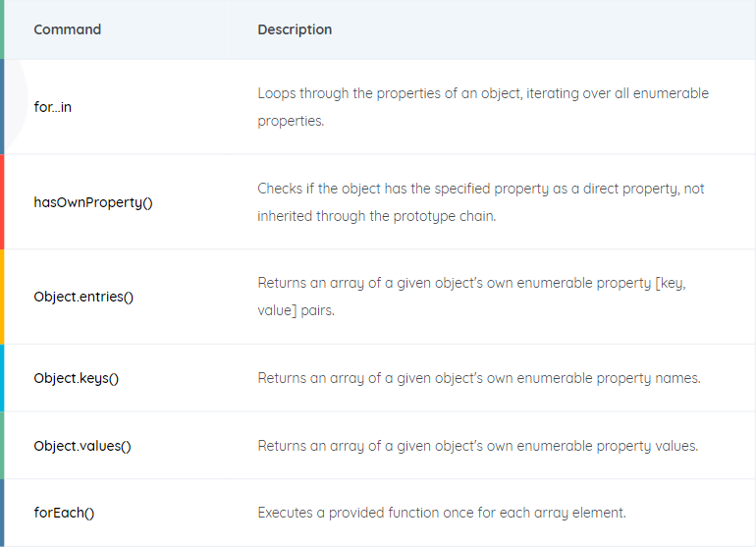756x547 pixels.
Task: Click the blue color bar beside for...in
Action: point(2,107)
